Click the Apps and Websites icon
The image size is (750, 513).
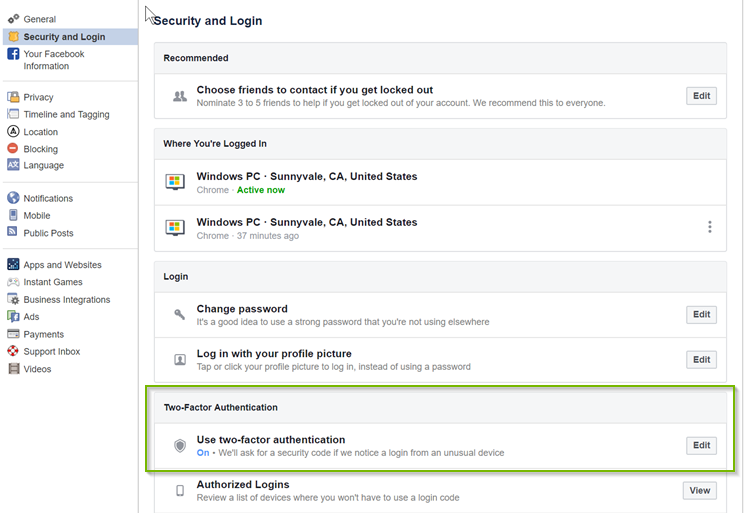(x=13, y=264)
